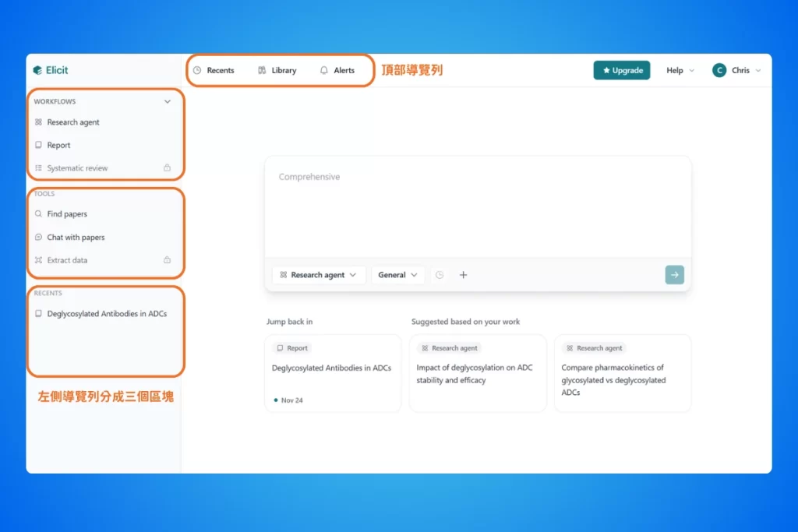Click the Report sidebar icon
The height and width of the screenshot is (532, 798).
(x=39, y=145)
